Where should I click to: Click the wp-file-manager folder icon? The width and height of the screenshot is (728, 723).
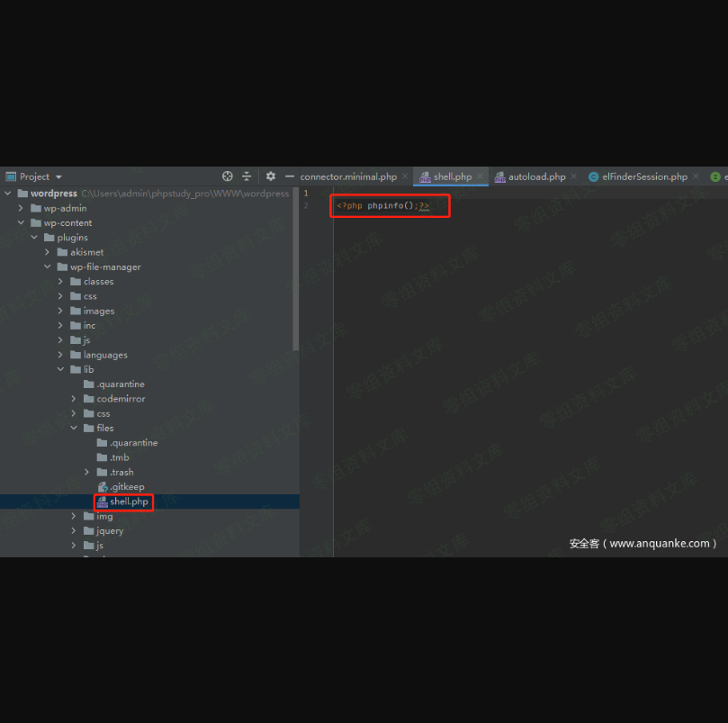click(62, 267)
